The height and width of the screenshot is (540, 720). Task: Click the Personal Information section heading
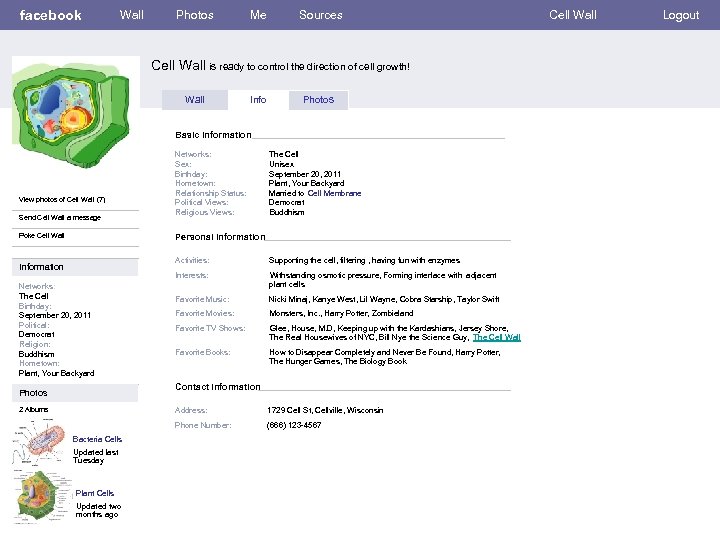coord(220,236)
